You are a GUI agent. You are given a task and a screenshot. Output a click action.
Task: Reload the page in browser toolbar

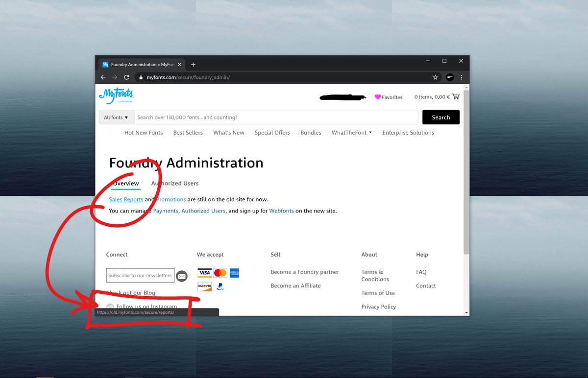126,77
